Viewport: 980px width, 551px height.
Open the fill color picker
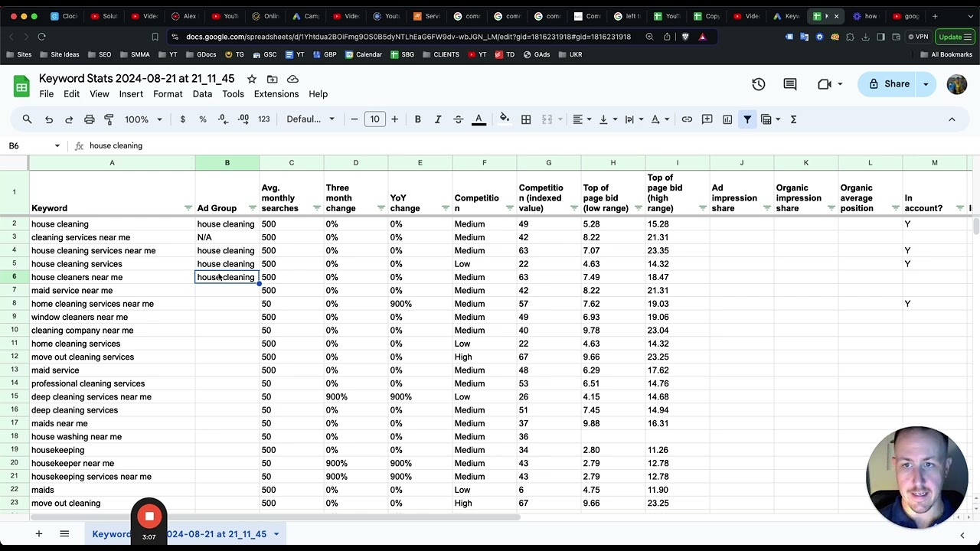click(x=505, y=119)
